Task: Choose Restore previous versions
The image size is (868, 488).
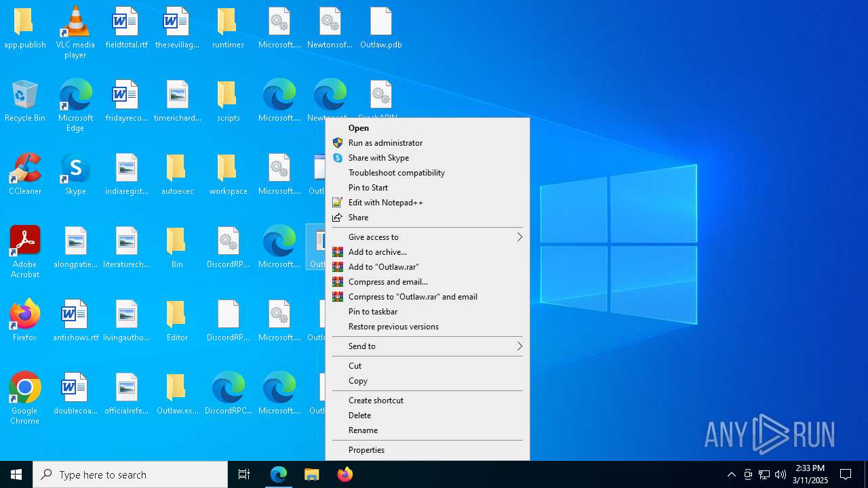Action: pyautogui.click(x=427, y=327)
